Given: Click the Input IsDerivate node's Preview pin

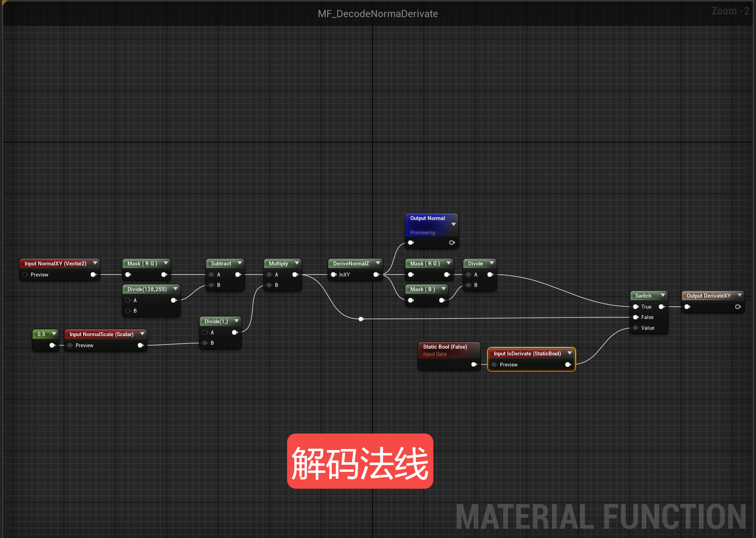Looking at the screenshot, I should pos(495,365).
